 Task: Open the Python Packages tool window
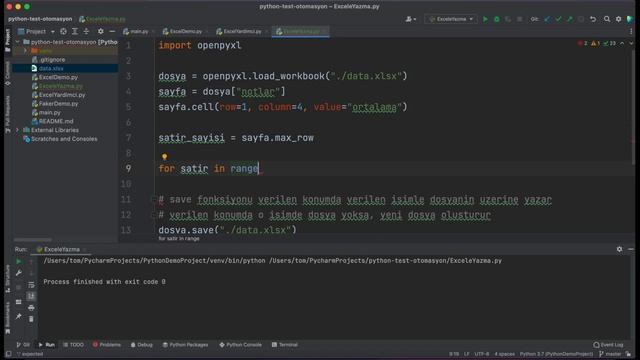click(185, 345)
